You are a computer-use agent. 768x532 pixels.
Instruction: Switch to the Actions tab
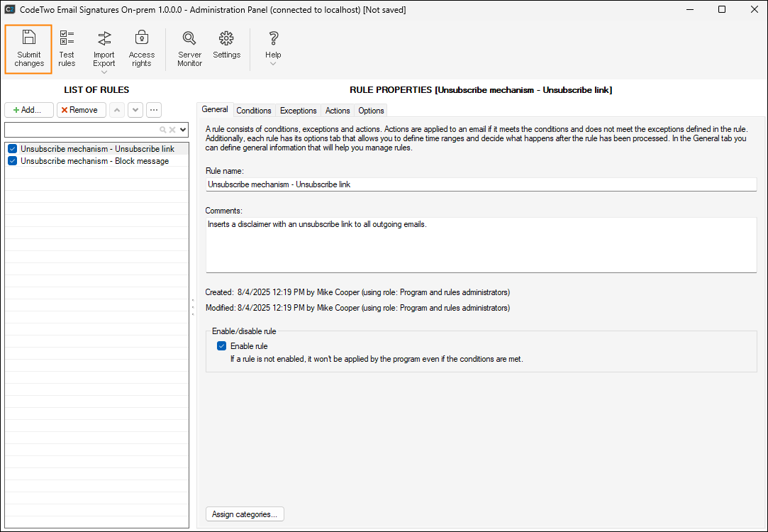(338, 111)
